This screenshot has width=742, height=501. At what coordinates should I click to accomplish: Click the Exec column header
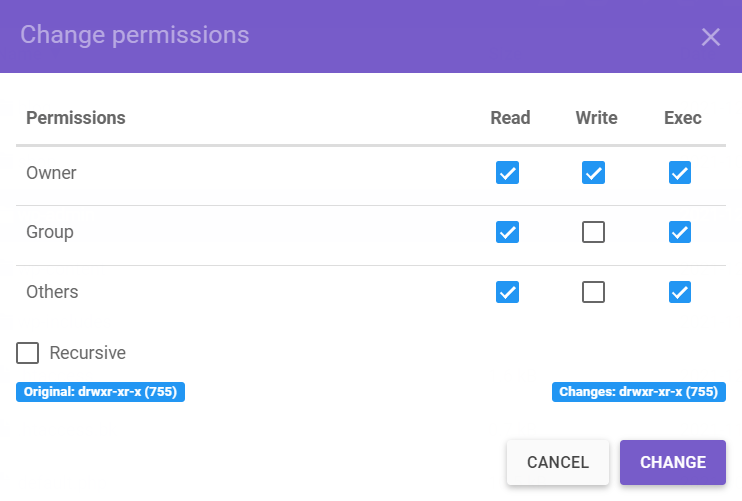[683, 118]
